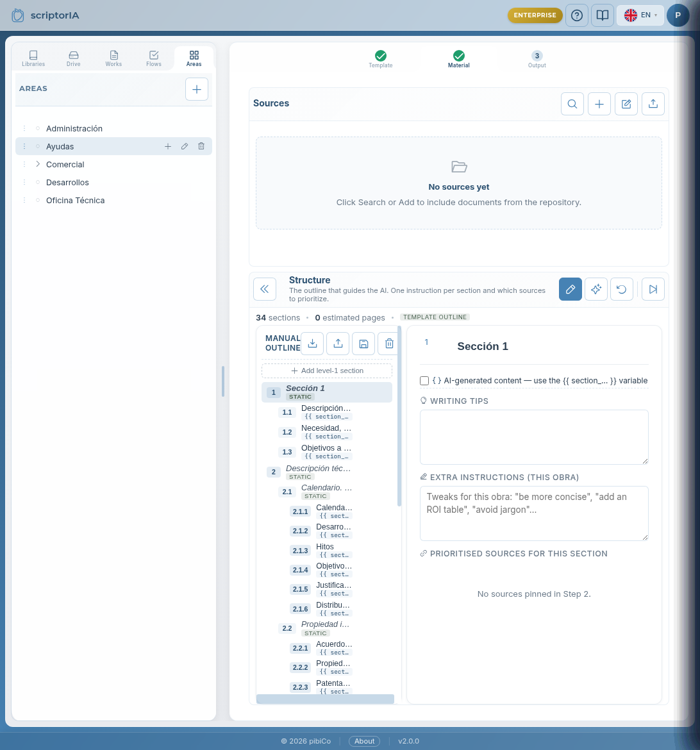The width and height of the screenshot is (700, 750).
Task: Switch to the Flows tab
Action: pos(154,58)
